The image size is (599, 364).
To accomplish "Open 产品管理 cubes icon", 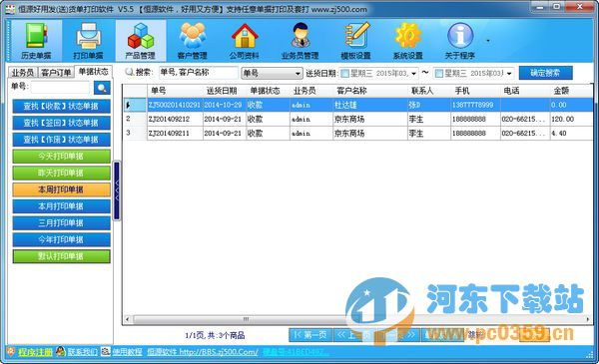I will 141,41.
